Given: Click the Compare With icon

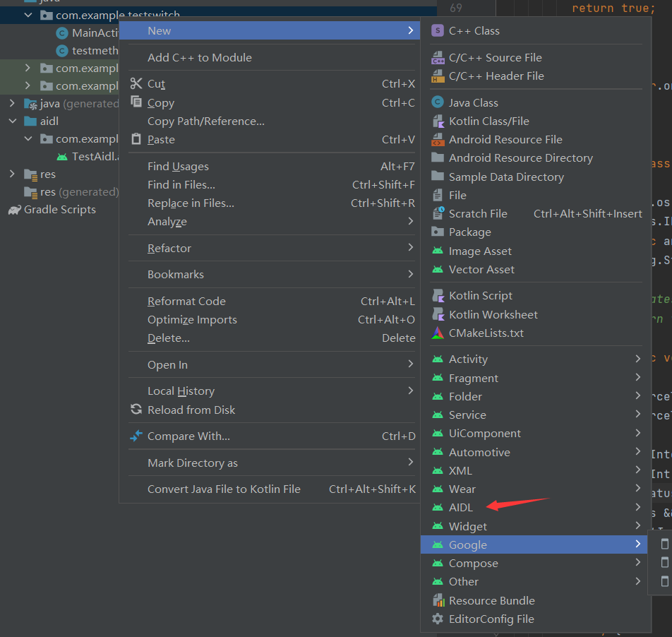Looking at the screenshot, I should click(136, 436).
